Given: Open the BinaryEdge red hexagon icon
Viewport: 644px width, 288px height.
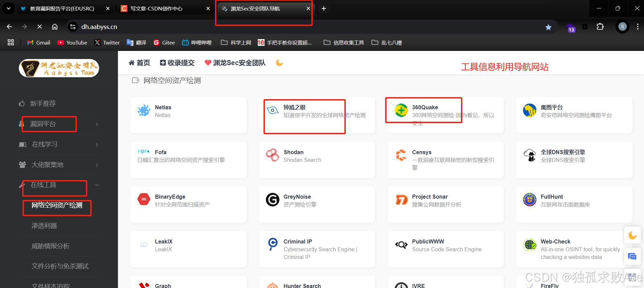Looking at the screenshot, I should point(144,199).
